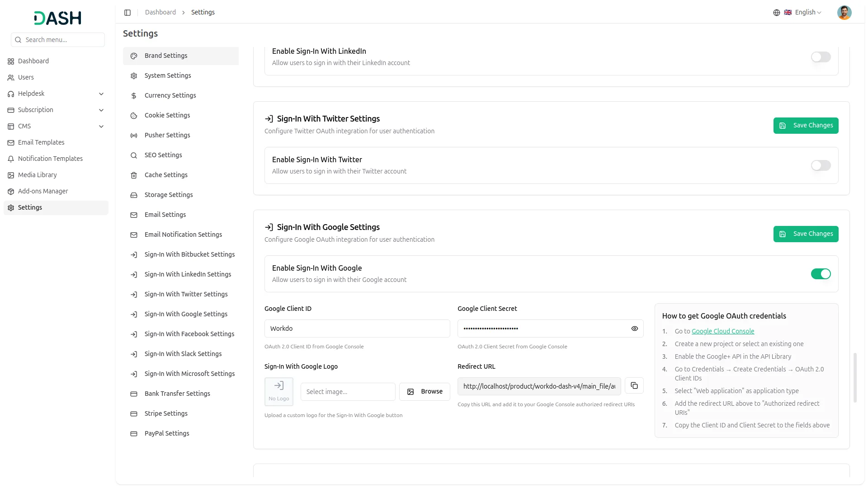Click the Add-ons Manager package icon
Image resolution: width=868 pixels, height=488 pixels.
[11, 192]
